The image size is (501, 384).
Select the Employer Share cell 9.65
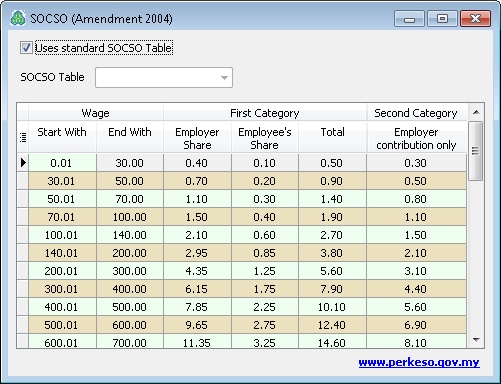click(197, 325)
